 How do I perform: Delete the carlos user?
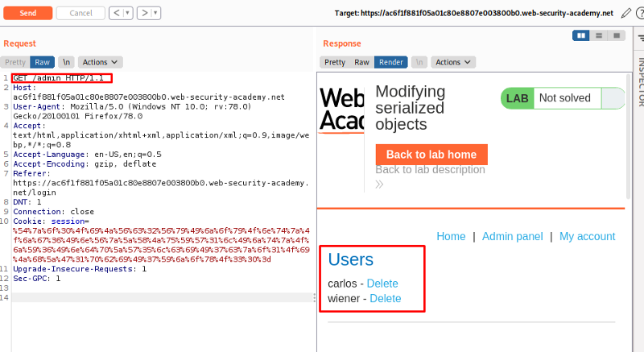pyautogui.click(x=382, y=284)
